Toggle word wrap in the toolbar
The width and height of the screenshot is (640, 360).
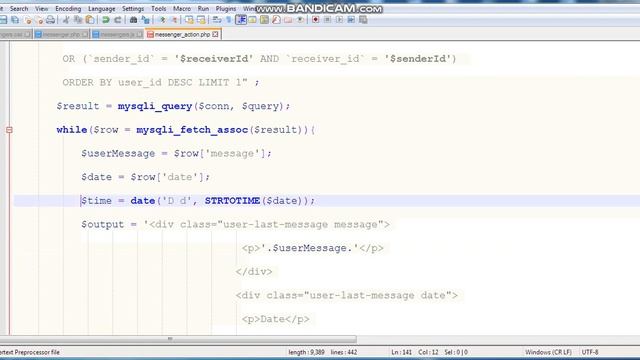coord(217,20)
